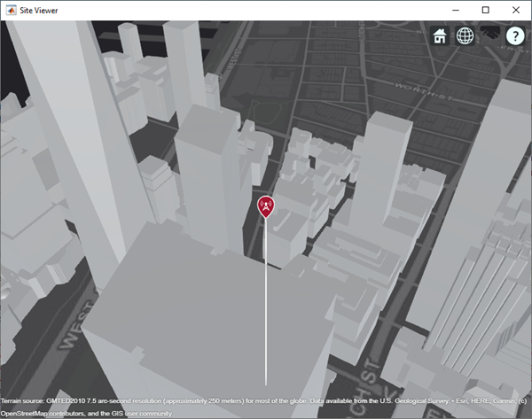Viewport: 532px width, 419px height.
Task: Open the globe basemap picker
Action: pos(465,35)
